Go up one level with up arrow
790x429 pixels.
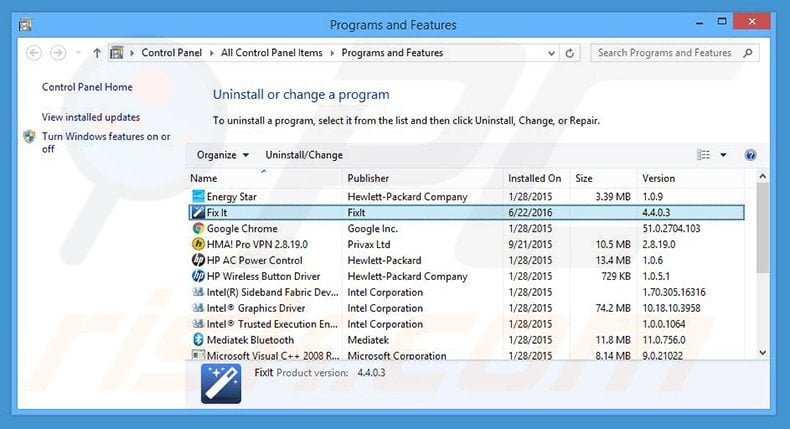[x=97, y=52]
